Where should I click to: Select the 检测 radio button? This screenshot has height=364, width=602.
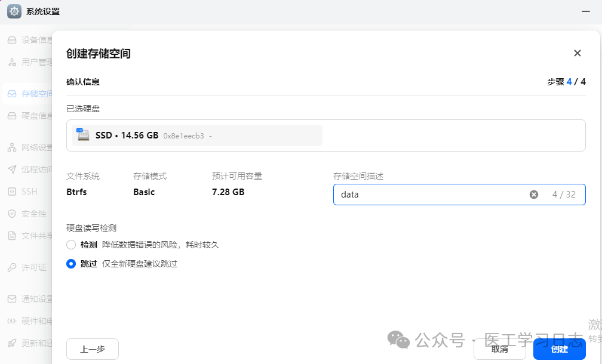[x=70, y=244]
